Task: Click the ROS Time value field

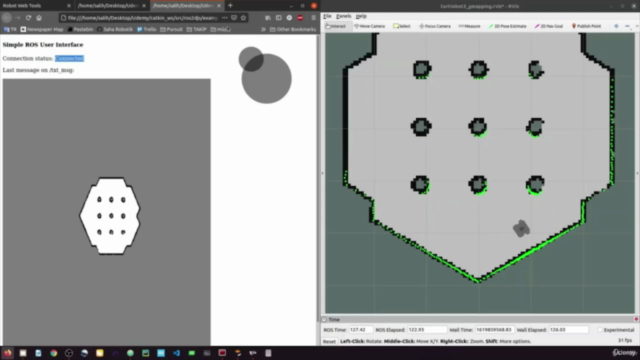Action: [360, 330]
